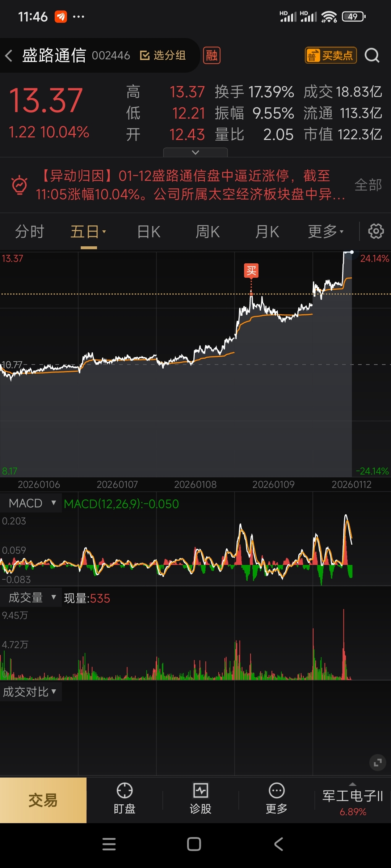Tap the 20260109 date label

tap(273, 484)
